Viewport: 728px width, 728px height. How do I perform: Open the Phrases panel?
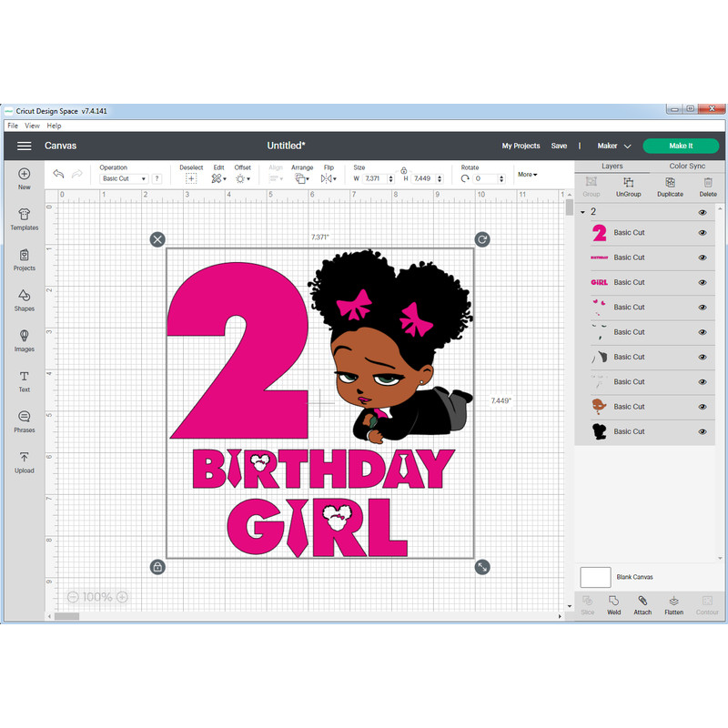(x=25, y=421)
